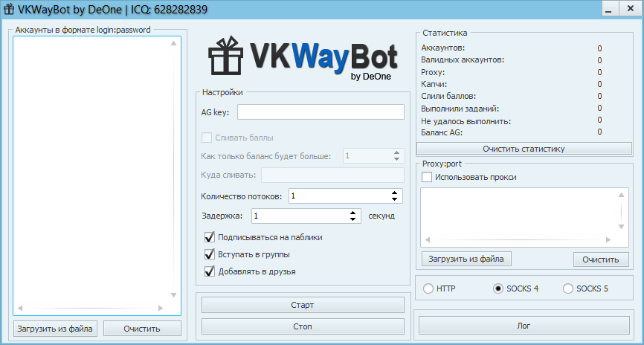Image resolution: width=644 pixels, height=345 pixels.
Task: Click the gift box icon in title bar
Action: [x=8, y=9]
